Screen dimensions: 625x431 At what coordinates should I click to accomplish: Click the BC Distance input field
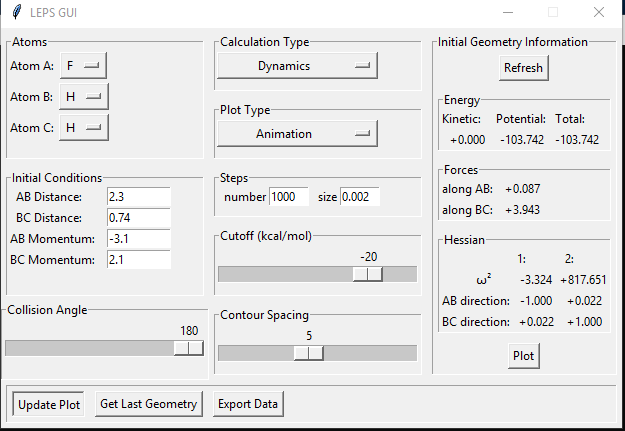tap(139, 218)
